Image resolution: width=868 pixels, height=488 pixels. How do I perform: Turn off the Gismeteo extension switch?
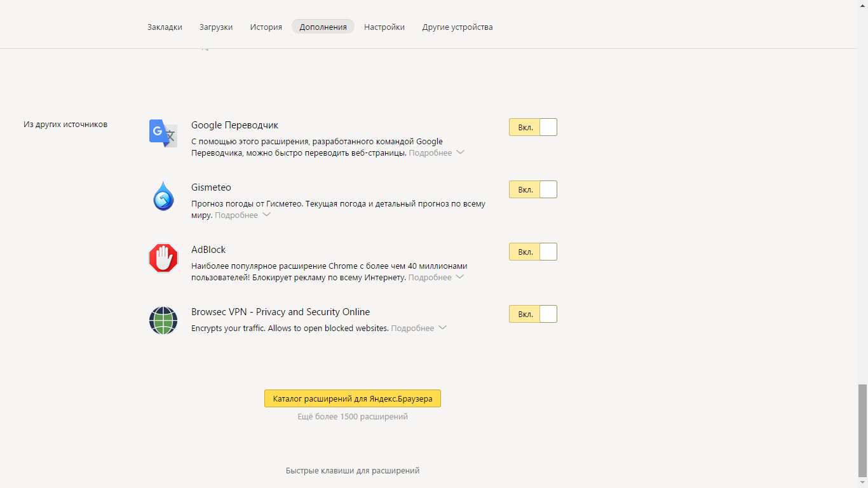[533, 189]
